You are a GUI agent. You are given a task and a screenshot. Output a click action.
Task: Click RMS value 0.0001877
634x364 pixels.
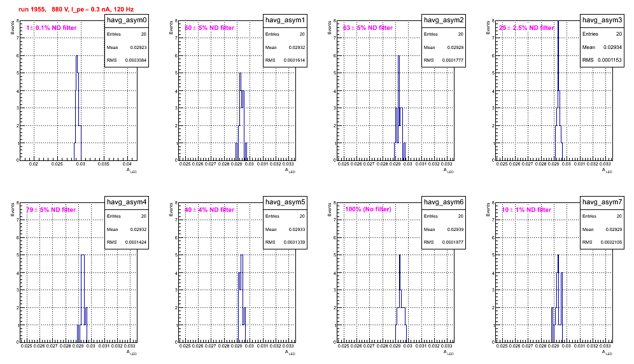pyautogui.click(x=453, y=242)
